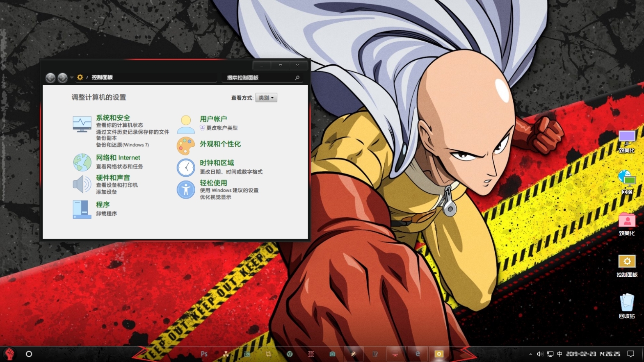This screenshot has width=644, height=362.
Task: Open recent locations dropdown arrow
Action: (72, 77)
